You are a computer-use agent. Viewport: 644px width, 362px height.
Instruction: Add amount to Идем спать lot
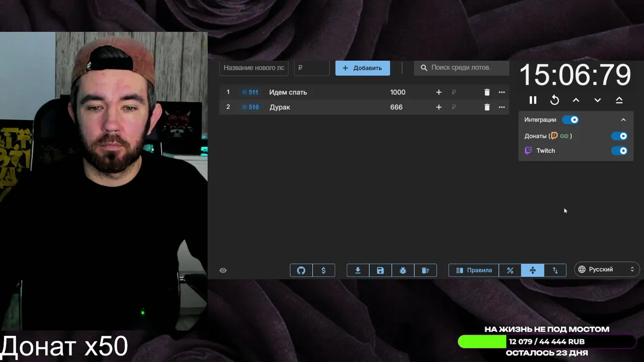[x=439, y=92]
